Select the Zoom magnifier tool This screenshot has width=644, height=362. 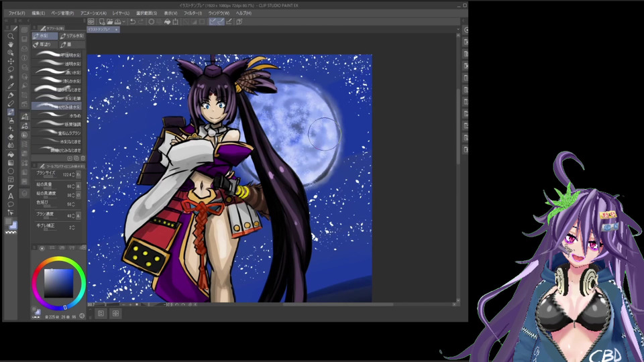coord(11,36)
